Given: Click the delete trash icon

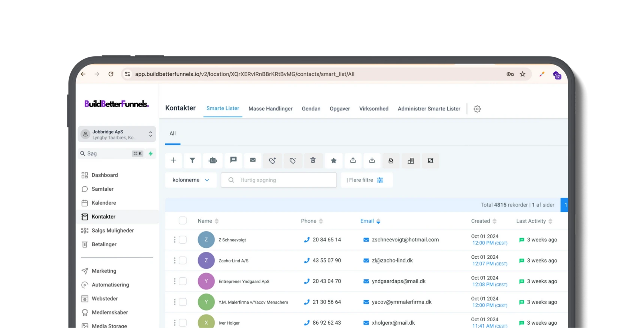Looking at the screenshot, I should click(313, 160).
